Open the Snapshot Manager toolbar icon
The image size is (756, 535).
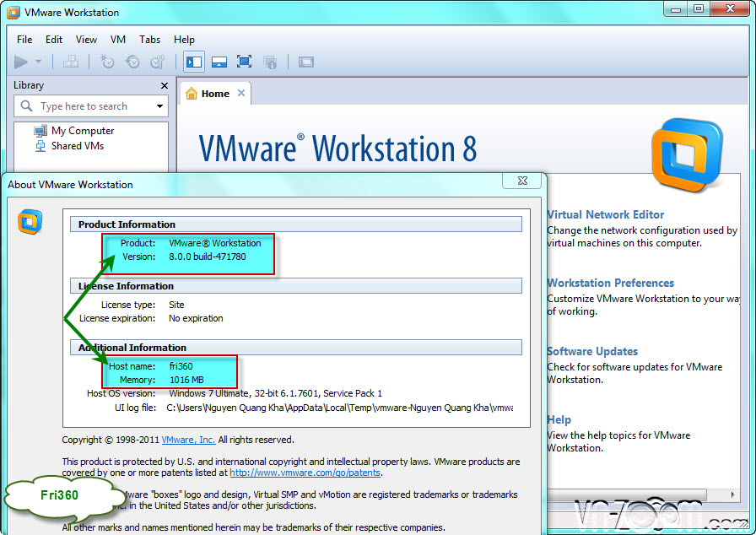pyautogui.click(x=158, y=62)
